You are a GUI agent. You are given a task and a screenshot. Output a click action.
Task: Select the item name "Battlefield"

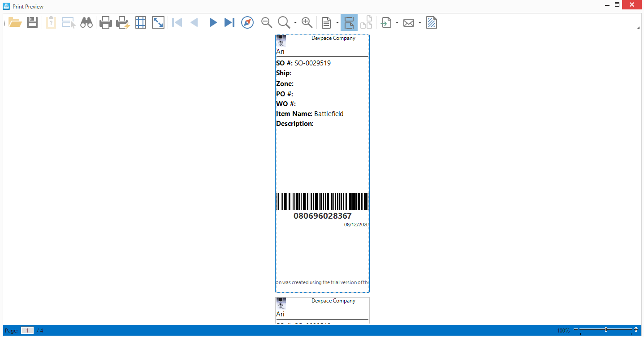click(x=328, y=114)
